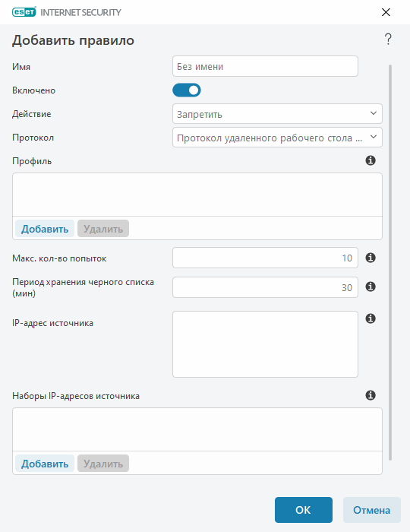Click the vertical scrollbar of the dialog
410x532 pixels.
click(390, 262)
